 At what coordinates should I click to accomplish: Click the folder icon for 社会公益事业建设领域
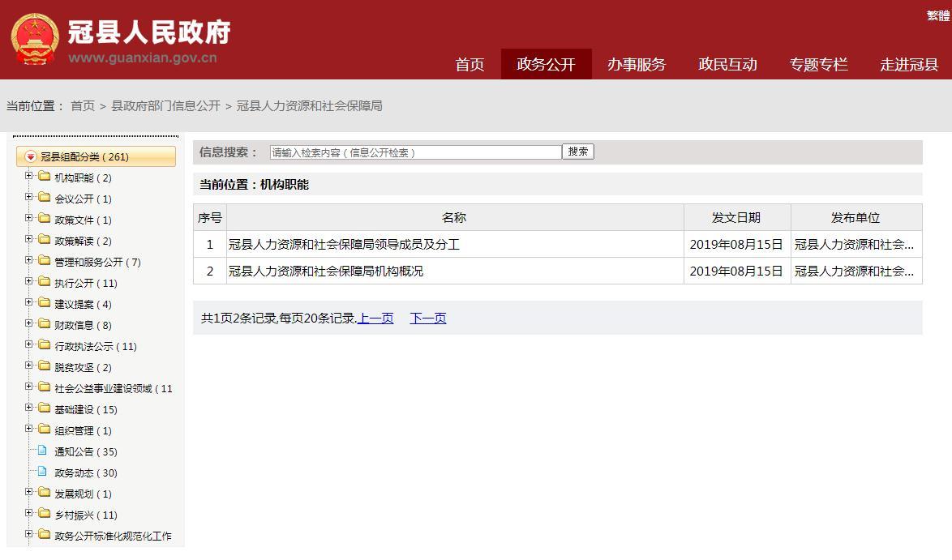[x=45, y=387]
